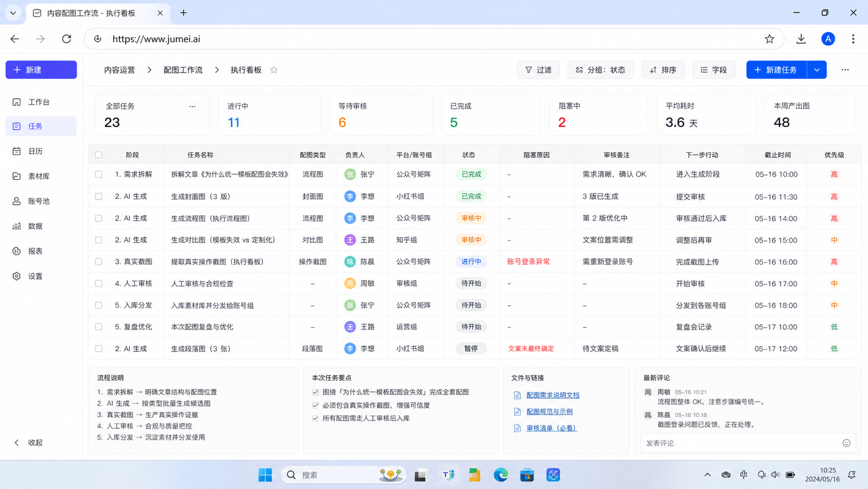This screenshot has width=868, height=489.
Task: Open the 分组：状态 grouping dropdown
Action: tap(600, 70)
